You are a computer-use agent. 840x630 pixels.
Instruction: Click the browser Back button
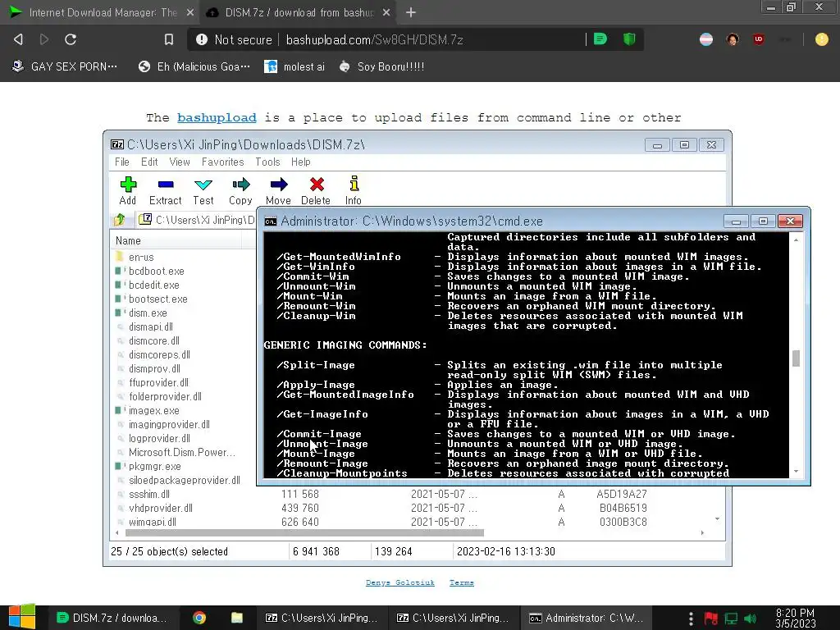(18, 39)
